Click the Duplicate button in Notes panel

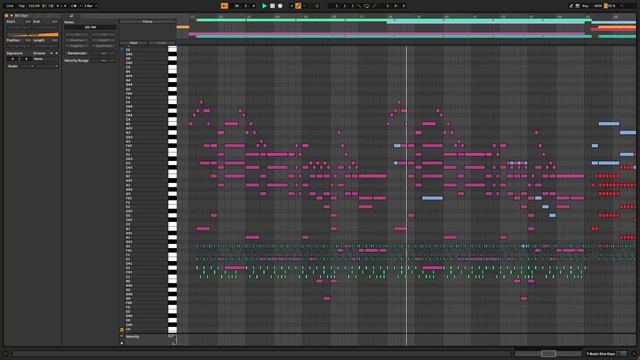click(x=104, y=46)
